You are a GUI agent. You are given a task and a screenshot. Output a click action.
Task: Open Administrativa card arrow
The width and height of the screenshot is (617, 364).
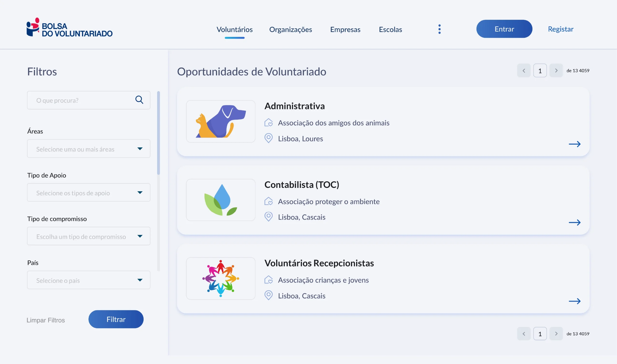pyautogui.click(x=575, y=144)
